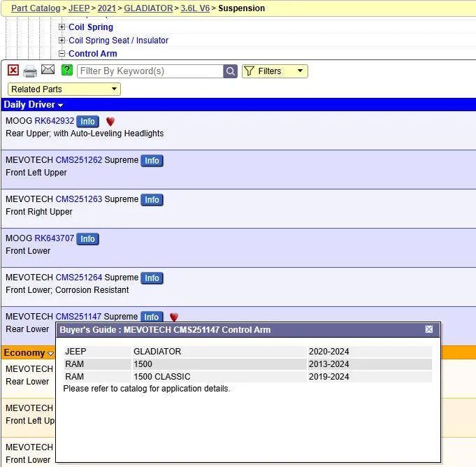Close the parts list with red X icon
The image size is (476, 467).
(x=13, y=70)
